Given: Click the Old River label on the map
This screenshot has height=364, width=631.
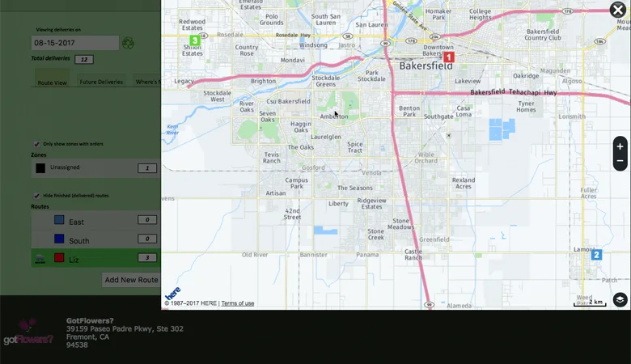Looking at the screenshot, I should [x=255, y=255].
